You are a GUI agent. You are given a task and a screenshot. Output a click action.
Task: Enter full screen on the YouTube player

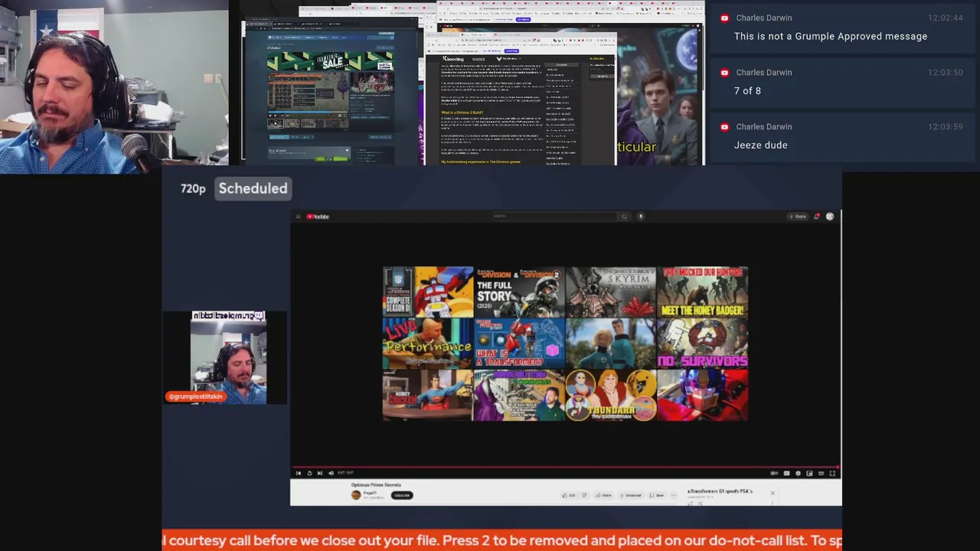(x=832, y=473)
